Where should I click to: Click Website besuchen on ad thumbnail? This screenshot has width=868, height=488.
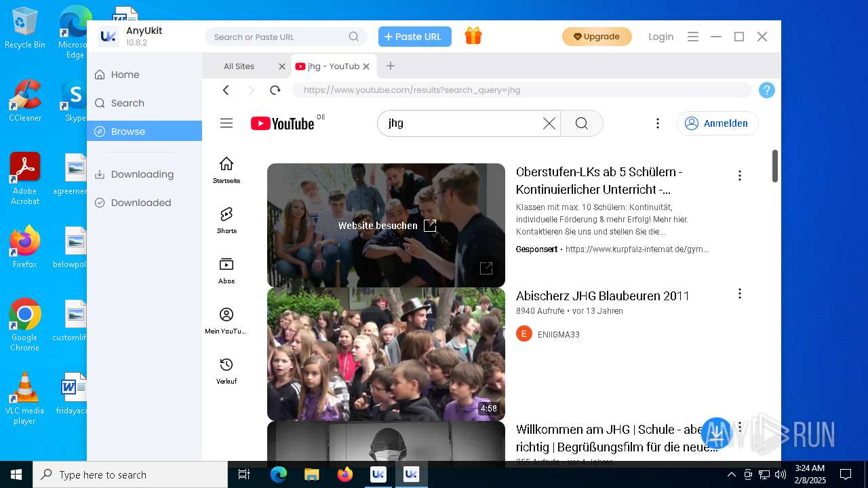tap(387, 226)
